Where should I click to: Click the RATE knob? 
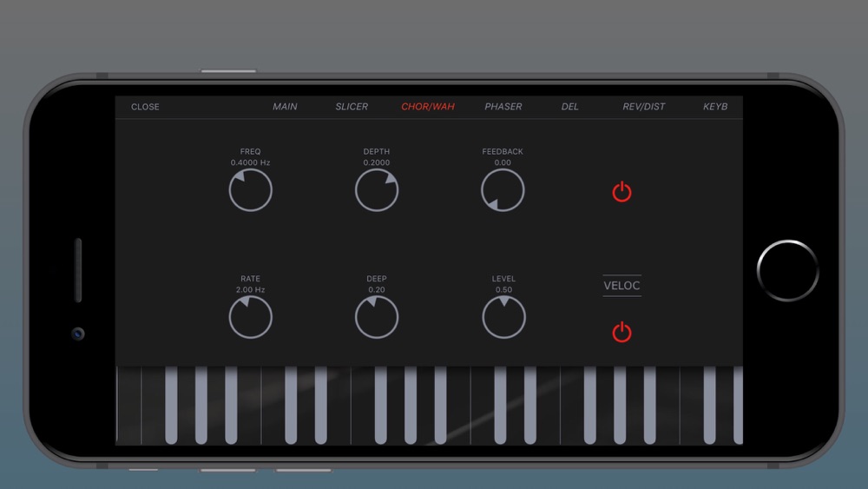pos(251,317)
